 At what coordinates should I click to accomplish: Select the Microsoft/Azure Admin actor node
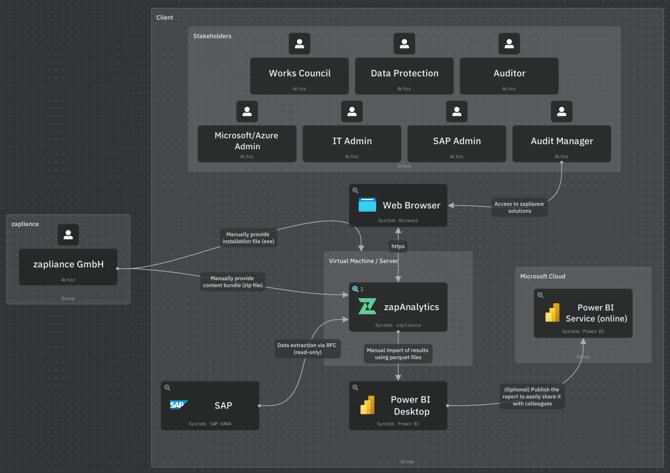point(247,144)
